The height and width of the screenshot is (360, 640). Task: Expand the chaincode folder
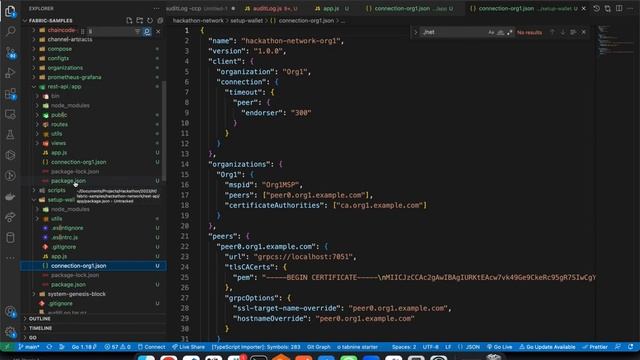pos(94,30)
